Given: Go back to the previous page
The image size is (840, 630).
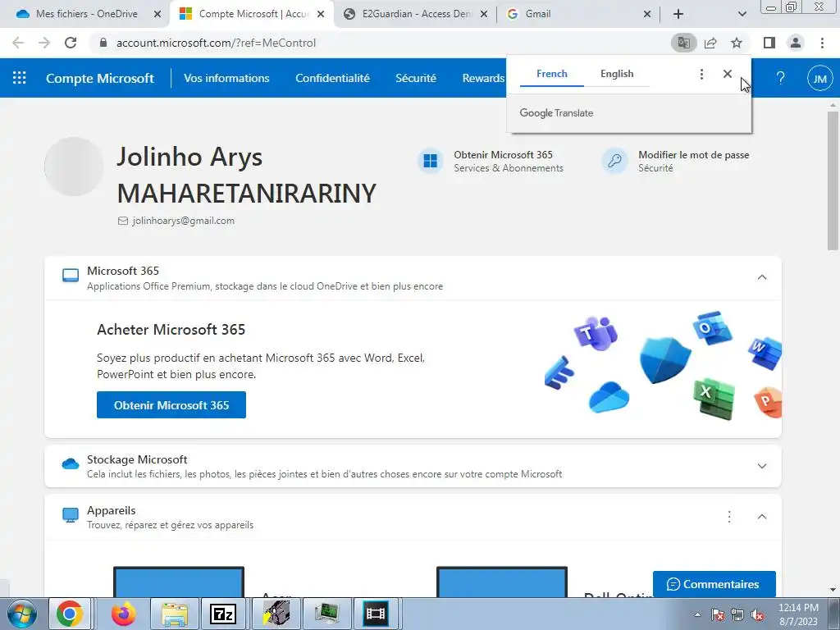Looking at the screenshot, I should pos(18,43).
